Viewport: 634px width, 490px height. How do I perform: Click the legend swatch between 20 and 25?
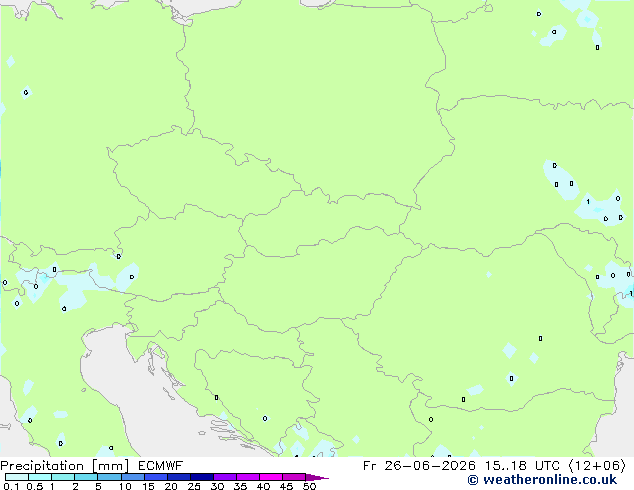click(x=178, y=477)
